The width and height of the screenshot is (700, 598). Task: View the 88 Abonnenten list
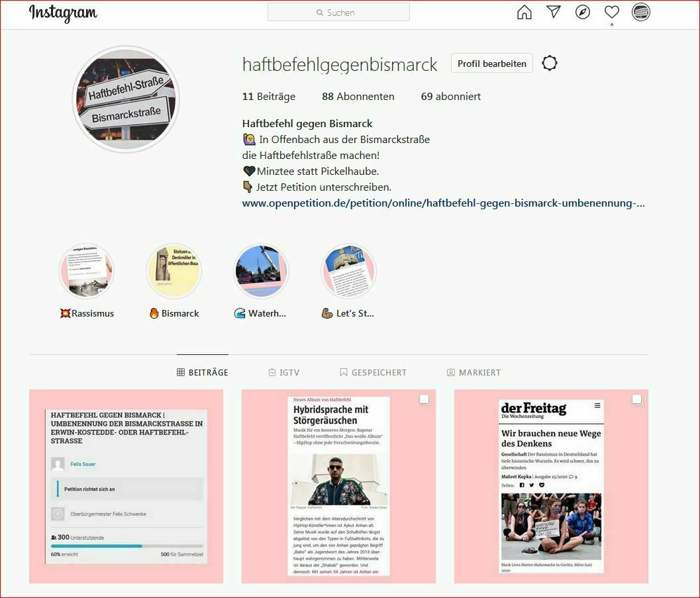(x=358, y=97)
